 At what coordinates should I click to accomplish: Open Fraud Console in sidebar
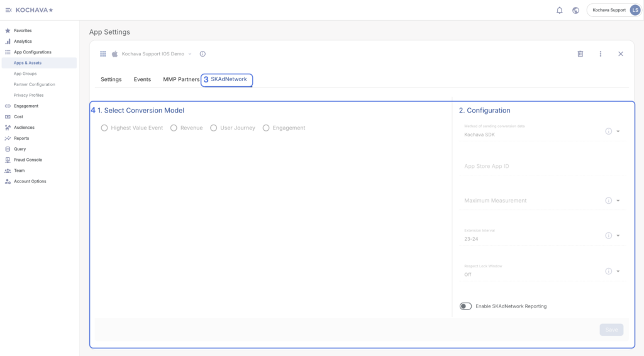[28, 160]
